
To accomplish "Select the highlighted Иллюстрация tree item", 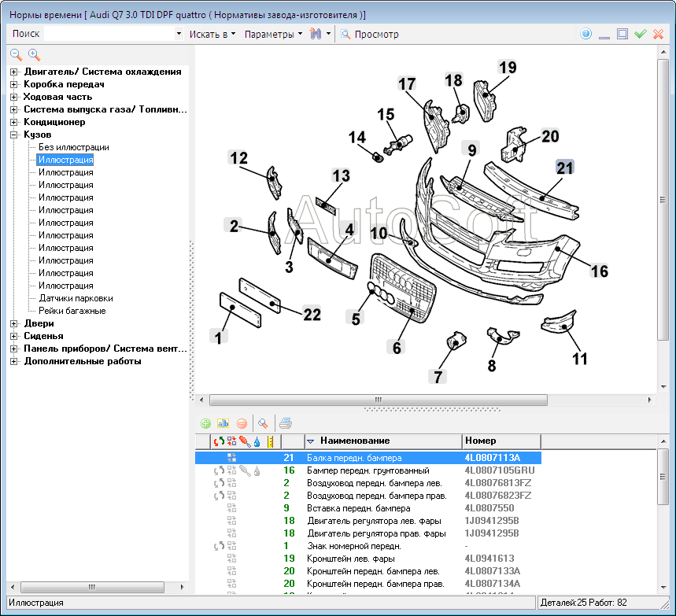I will (x=65, y=160).
